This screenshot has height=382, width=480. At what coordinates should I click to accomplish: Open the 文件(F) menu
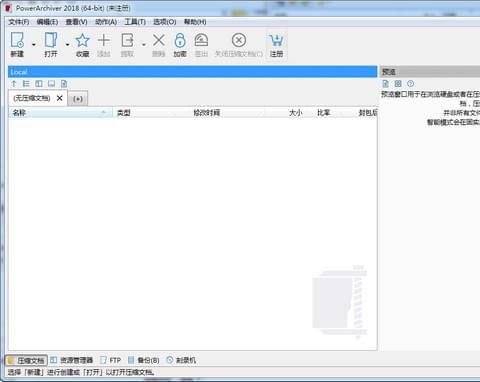(19, 22)
